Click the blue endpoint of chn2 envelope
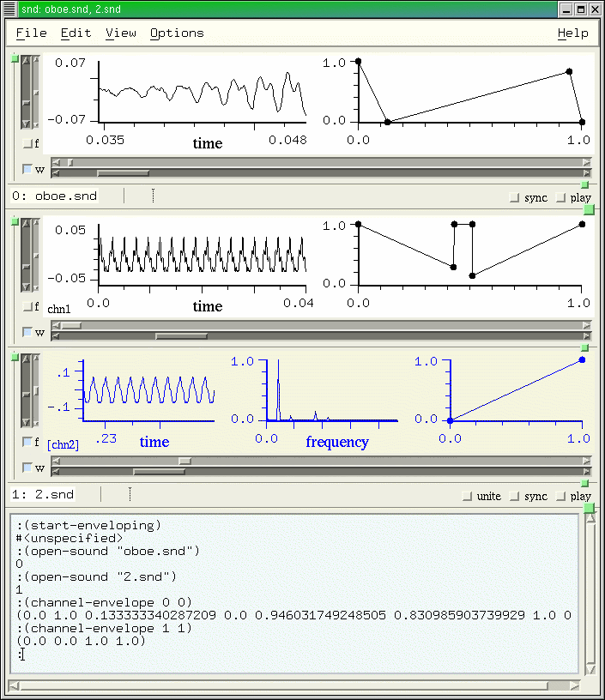The image size is (605, 700). click(x=582, y=359)
